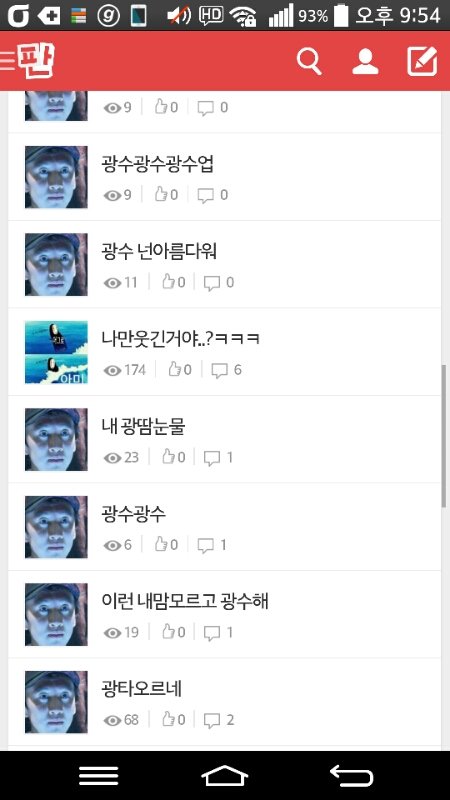The height and width of the screenshot is (800, 450).
Task: Open the search magnifier icon
Action: 309,62
